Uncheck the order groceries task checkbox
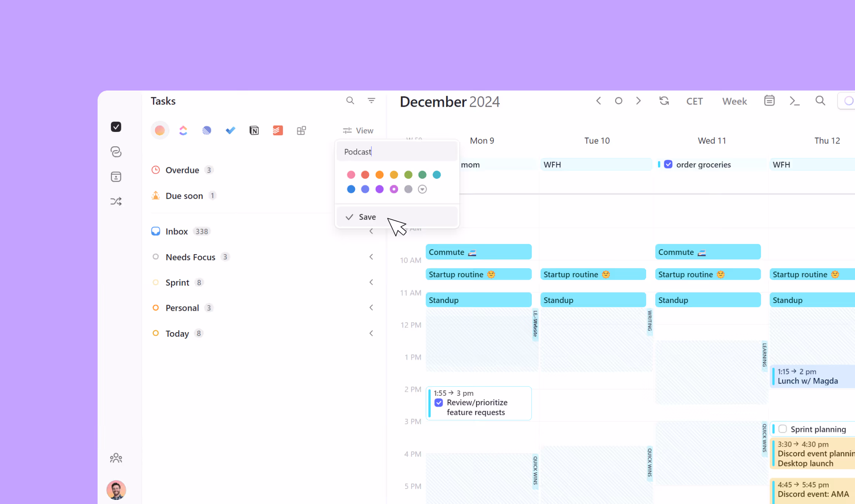The width and height of the screenshot is (855, 504). 668,164
